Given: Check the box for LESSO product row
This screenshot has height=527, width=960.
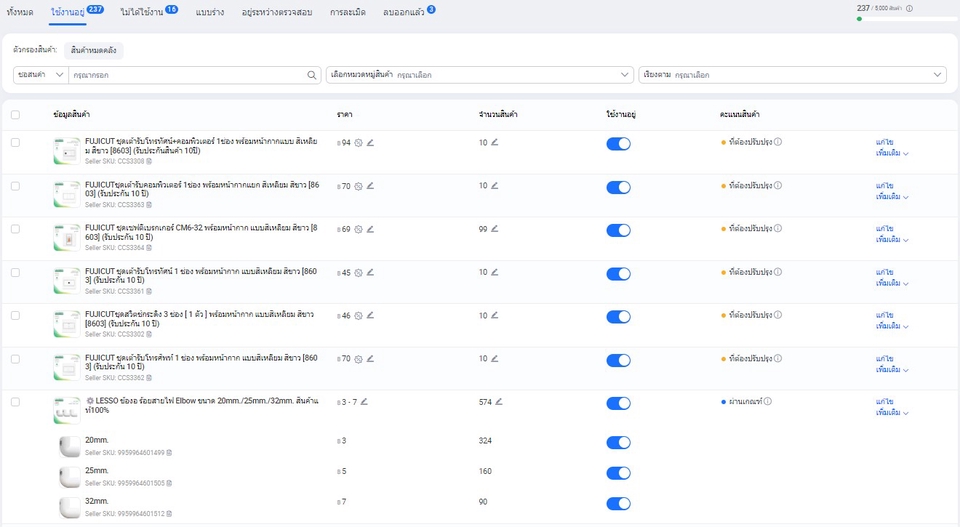Looking at the screenshot, I should (x=15, y=402).
